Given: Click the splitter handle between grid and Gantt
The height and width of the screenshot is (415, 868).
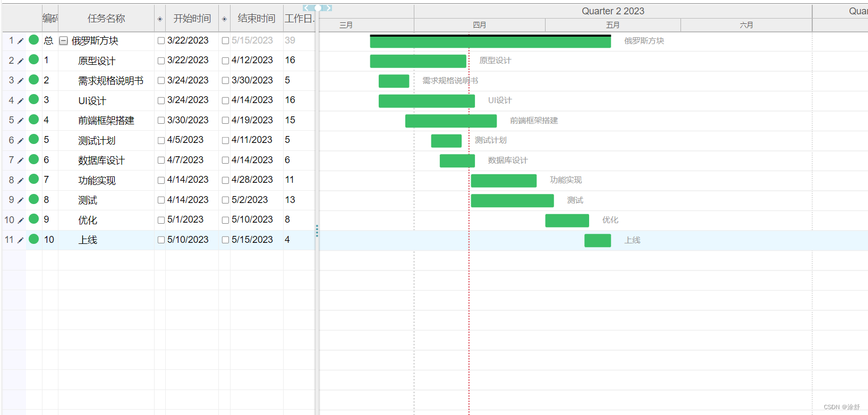Looking at the screenshot, I should pyautogui.click(x=317, y=231).
